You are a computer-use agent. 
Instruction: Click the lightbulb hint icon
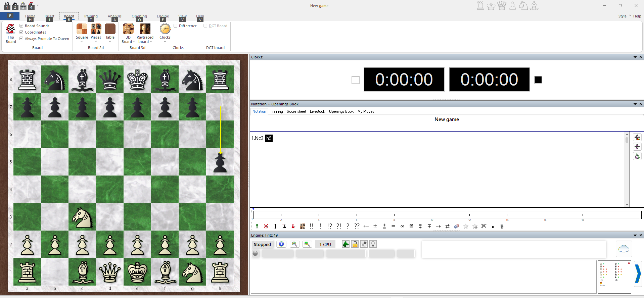[x=373, y=244]
